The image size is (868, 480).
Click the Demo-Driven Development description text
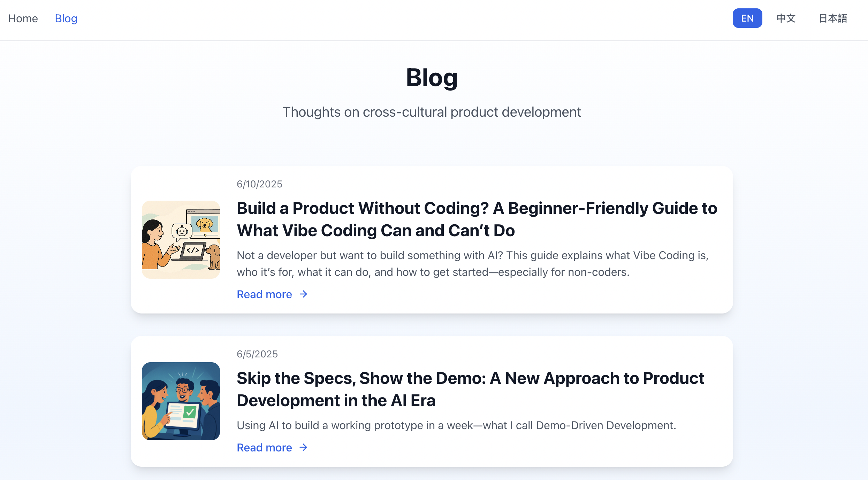click(x=456, y=425)
